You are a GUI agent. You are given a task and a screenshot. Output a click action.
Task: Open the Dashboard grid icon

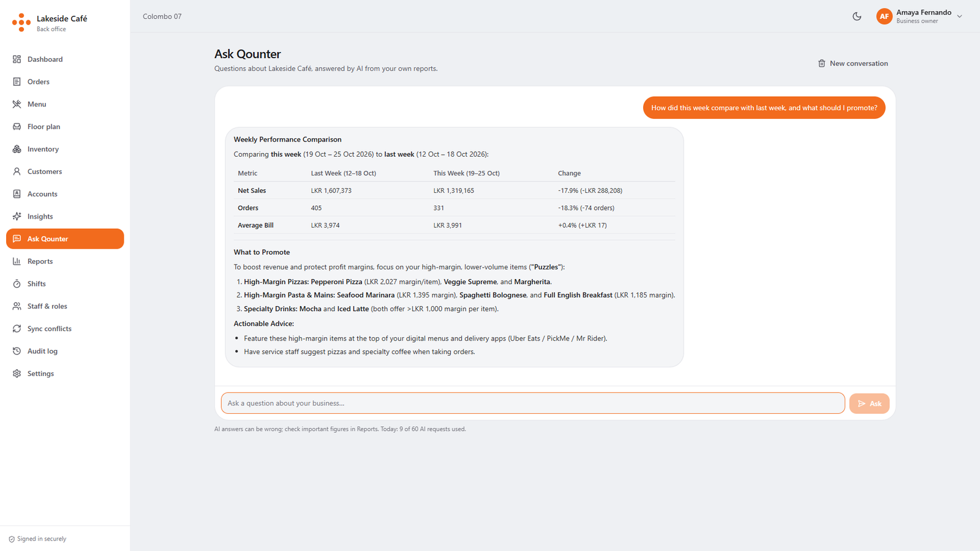(x=17, y=59)
